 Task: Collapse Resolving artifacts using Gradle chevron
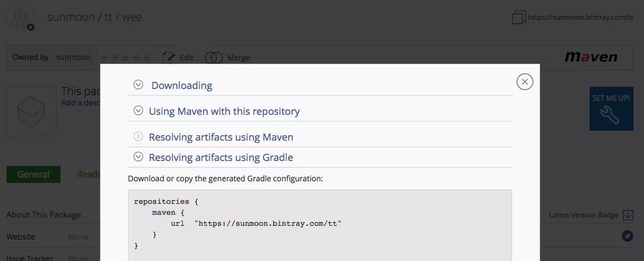139,157
